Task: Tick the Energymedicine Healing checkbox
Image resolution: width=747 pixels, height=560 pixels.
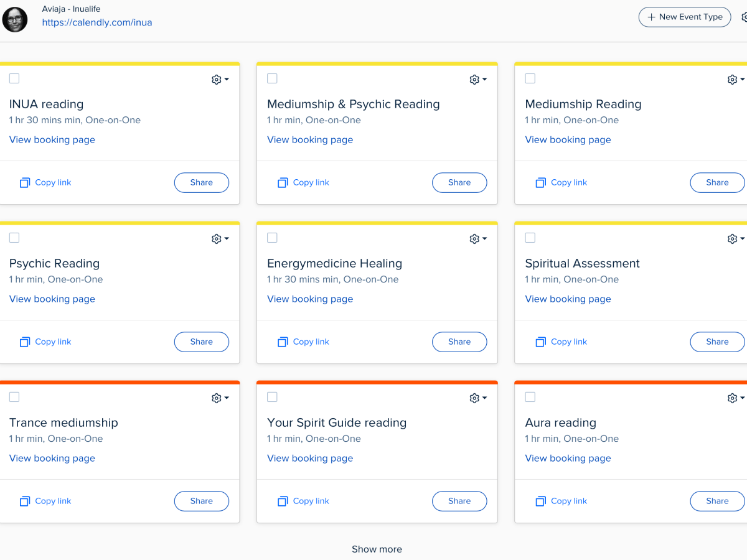Action: [x=272, y=238]
